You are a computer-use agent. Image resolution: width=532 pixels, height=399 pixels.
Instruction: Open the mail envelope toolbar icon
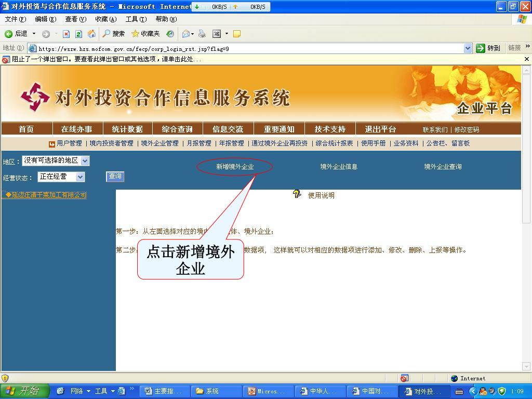186,34
